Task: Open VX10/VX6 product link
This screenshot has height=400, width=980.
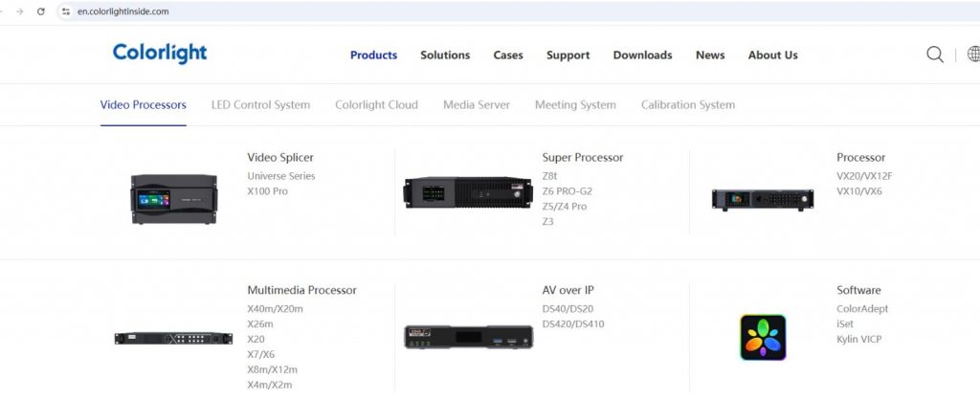Action: tap(859, 191)
